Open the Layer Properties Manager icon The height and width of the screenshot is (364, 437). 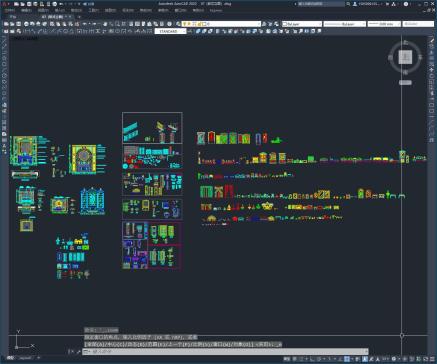click(x=179, y=24)
